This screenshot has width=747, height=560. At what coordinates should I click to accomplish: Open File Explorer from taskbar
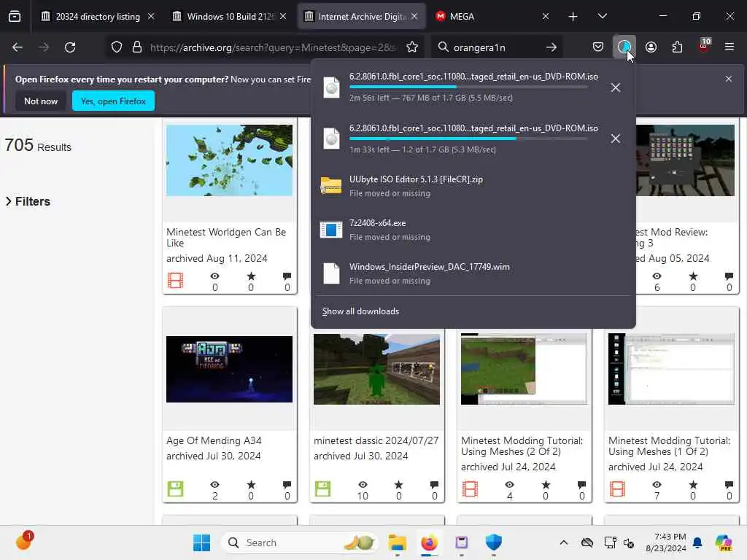pos(397,542)
